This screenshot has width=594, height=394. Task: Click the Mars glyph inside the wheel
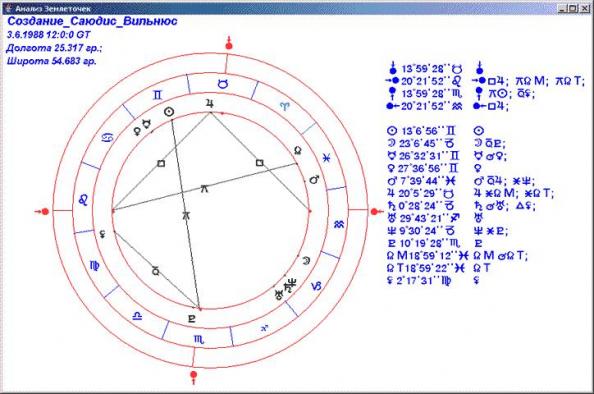pos(314,179)
